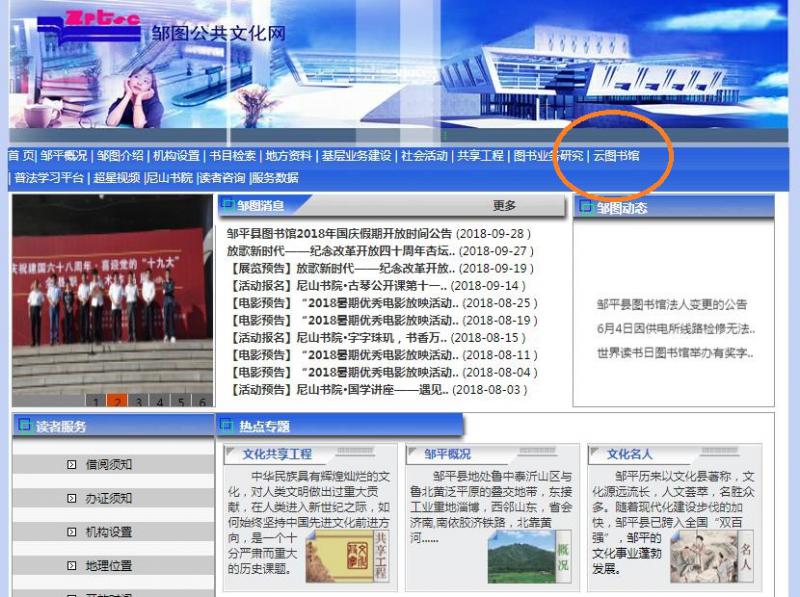Click the arrow icon beside 办证须知
This screenshot has width=800, height=597.
tap(71, 498)
